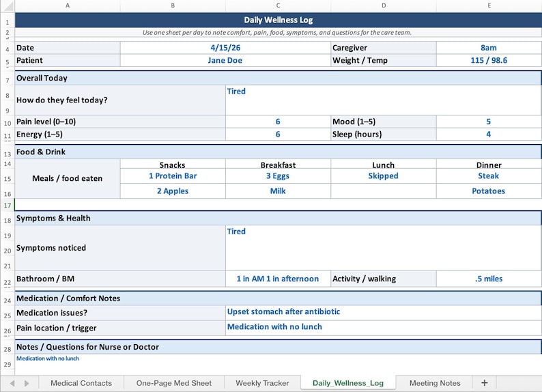Click the 2 Apples cell
Viewport: 542px width, 392px height.
173,191
